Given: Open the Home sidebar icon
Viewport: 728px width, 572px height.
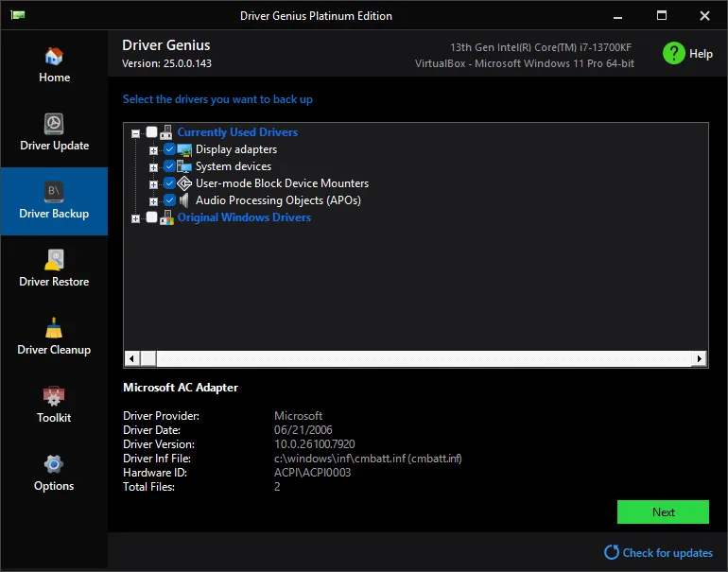Looking at the screenshot, I should click(54, 56).
